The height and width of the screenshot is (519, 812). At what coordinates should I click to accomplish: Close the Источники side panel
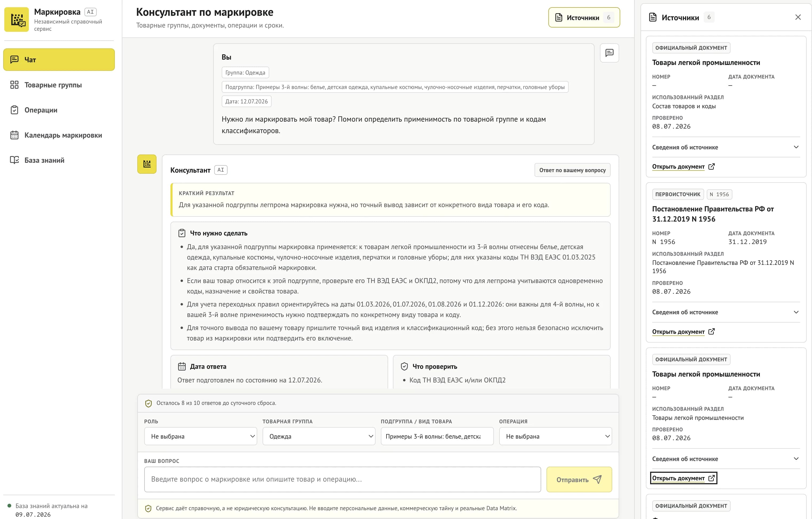point(798,17)
